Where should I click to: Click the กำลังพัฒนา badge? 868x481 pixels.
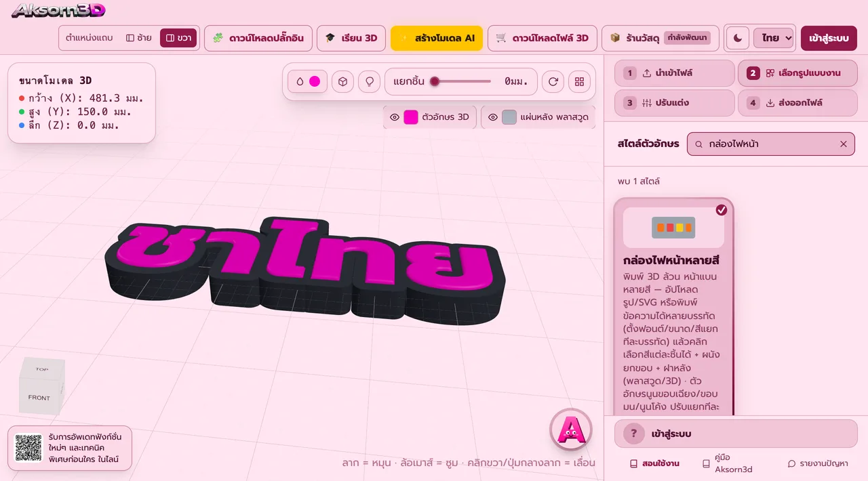(x=688, y=38)
